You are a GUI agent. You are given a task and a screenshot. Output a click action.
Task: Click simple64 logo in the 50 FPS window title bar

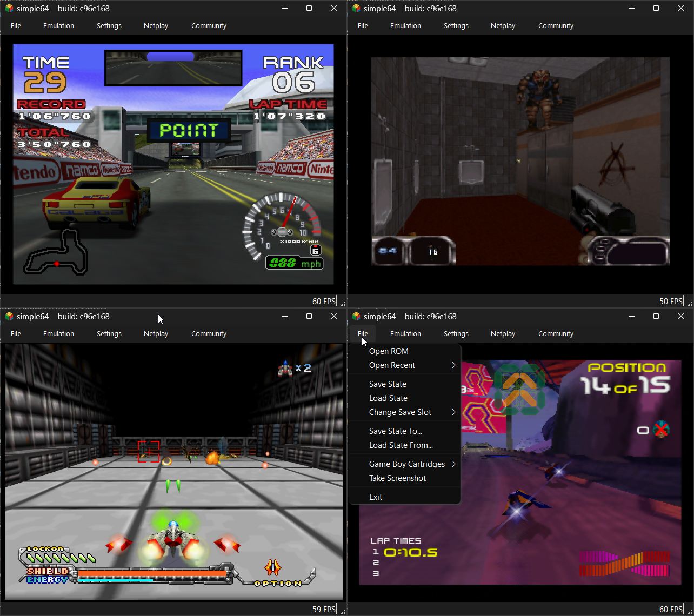click(x=356, y=9)
